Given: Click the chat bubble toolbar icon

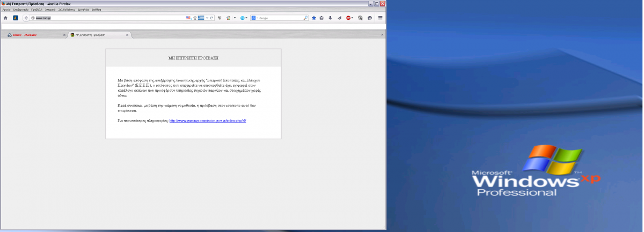Looking at the screenshot, I should coord(370,18).
